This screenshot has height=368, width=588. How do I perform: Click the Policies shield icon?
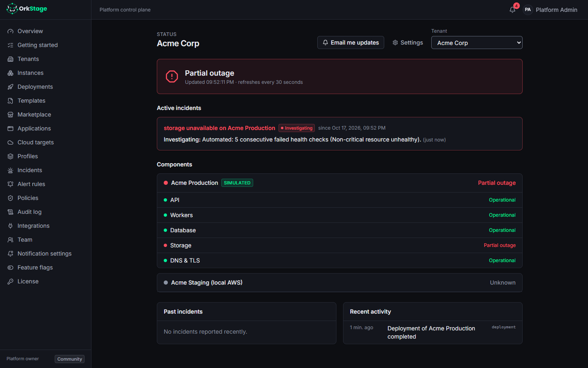(11, 198)
